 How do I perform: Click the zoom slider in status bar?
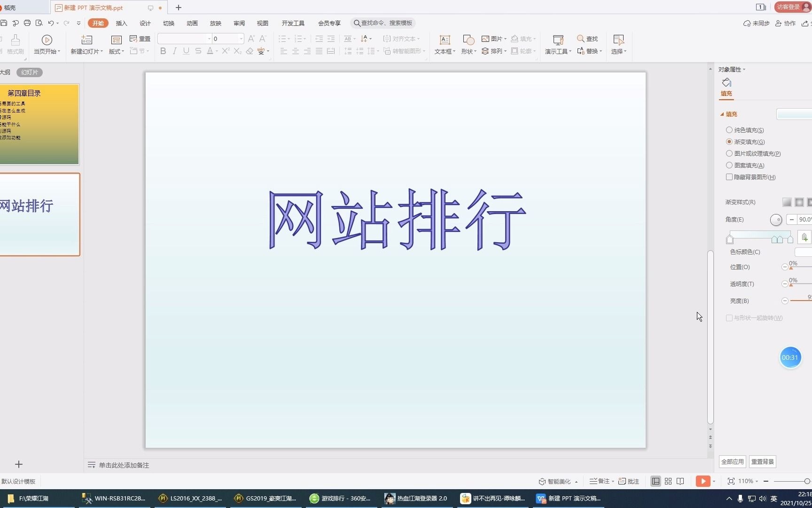click(x=792, y=481)
